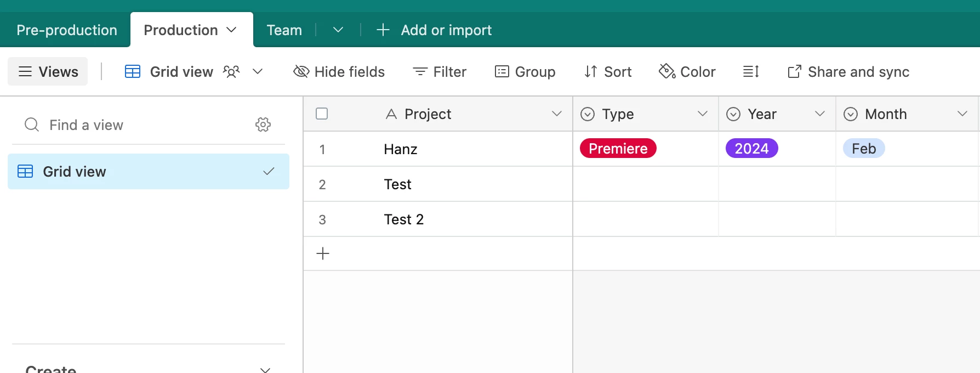Click the row height icon
Screen dimensions: 980x373
[x=751, y=72]
